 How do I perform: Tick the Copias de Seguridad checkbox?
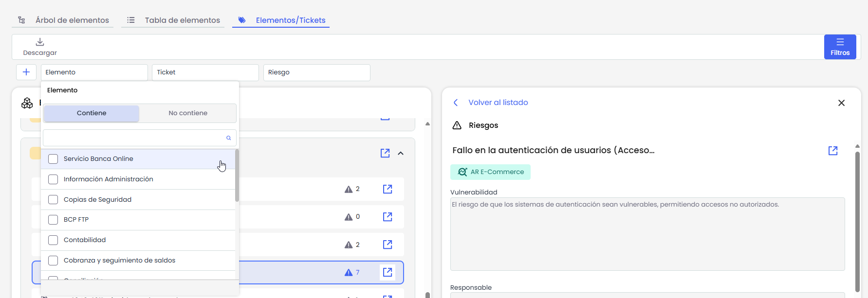[x=53, y=200]
